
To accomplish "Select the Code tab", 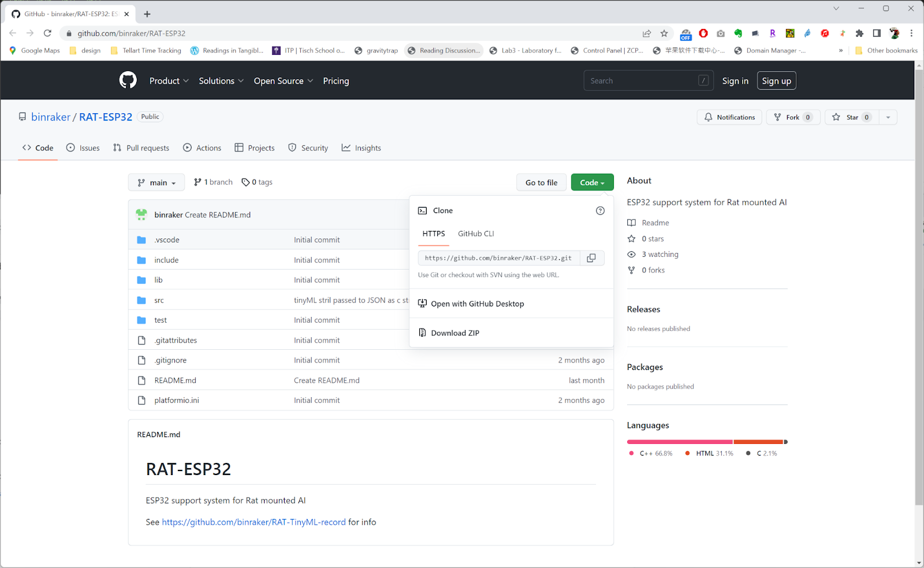I will pos(38,148).
